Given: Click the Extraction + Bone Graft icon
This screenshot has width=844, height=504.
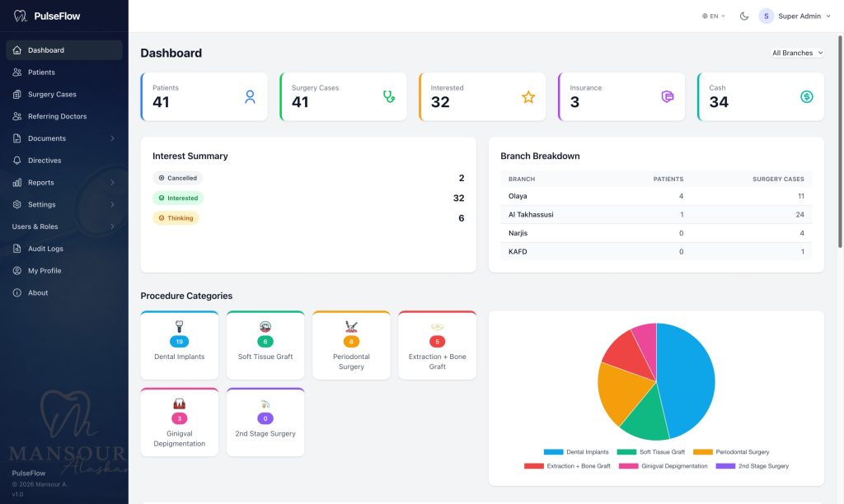Looking at the screenshot, I should (x=437, y=326).
